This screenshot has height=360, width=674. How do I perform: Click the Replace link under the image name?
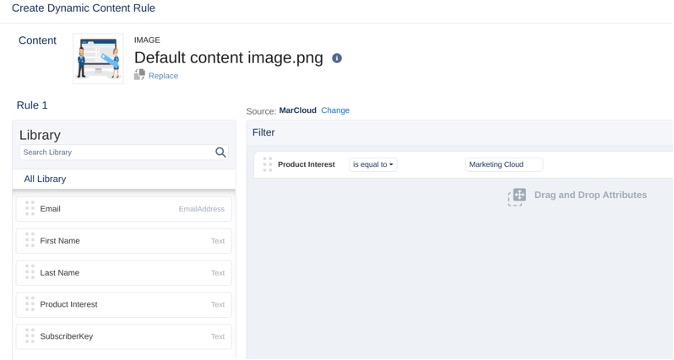pos(163,76)
